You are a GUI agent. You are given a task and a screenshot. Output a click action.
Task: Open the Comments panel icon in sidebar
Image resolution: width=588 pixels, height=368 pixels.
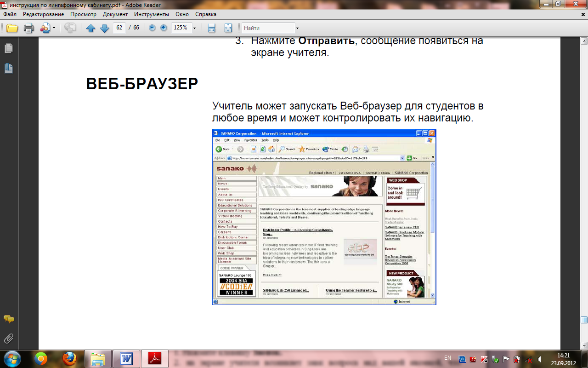click(x=8, y=319)
